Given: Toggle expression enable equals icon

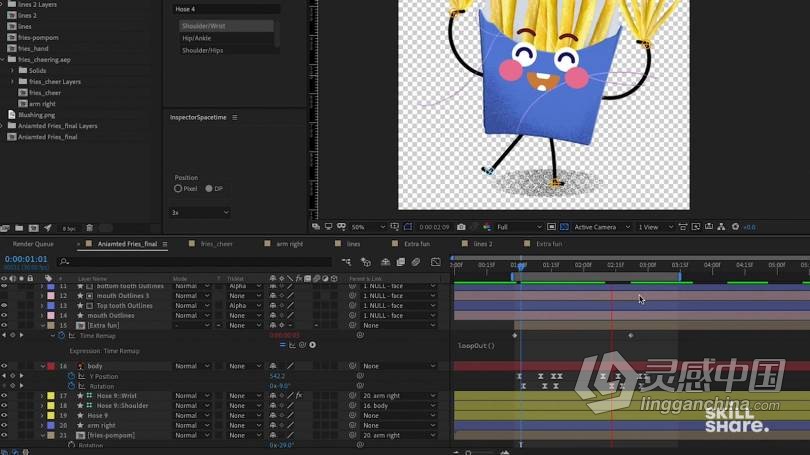Looking at the screenshot, I should pos(283,345).
